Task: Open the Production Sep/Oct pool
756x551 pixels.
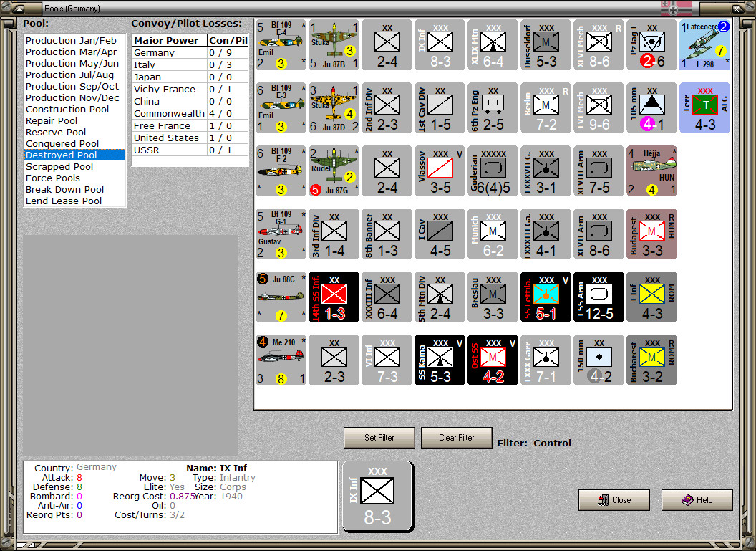Action: pyautogui.click(x=74, y=87)
